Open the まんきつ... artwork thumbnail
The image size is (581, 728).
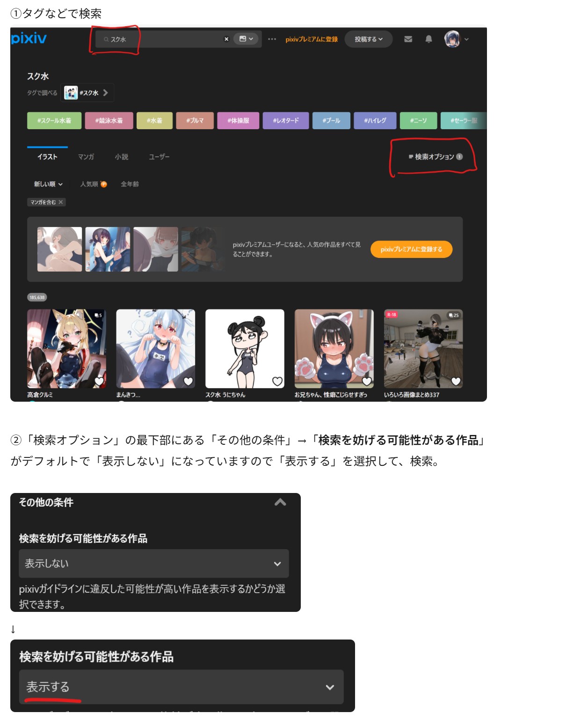(x=156, y=349)
